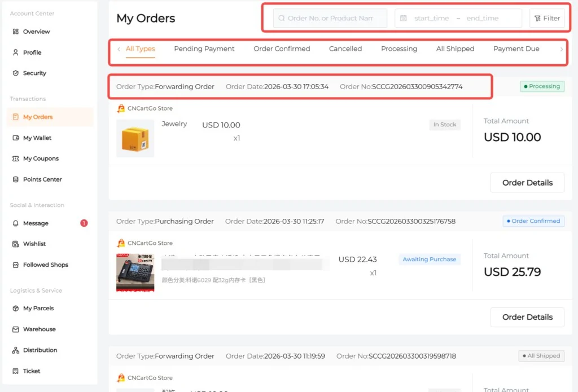Select the All Types tab
Image resolution: width=578 pixels, height=392 pixels.
(x=141, y=49)
